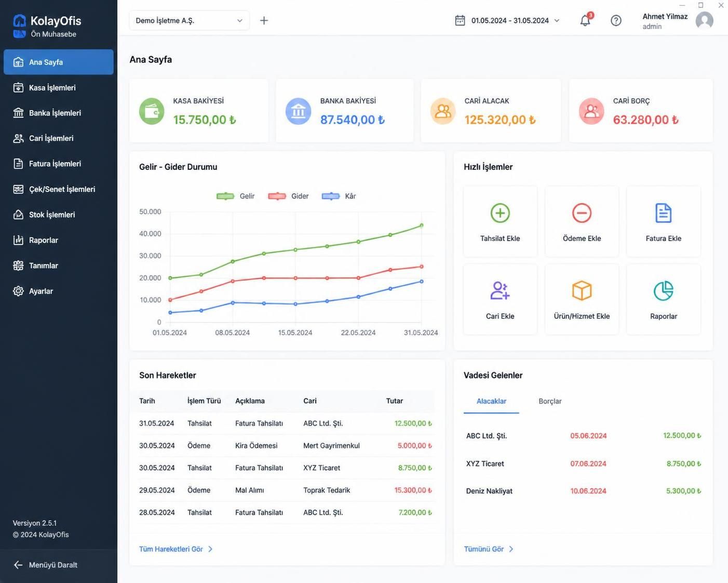Click the Banka Bakiyesi bank icon

point(299,111)
